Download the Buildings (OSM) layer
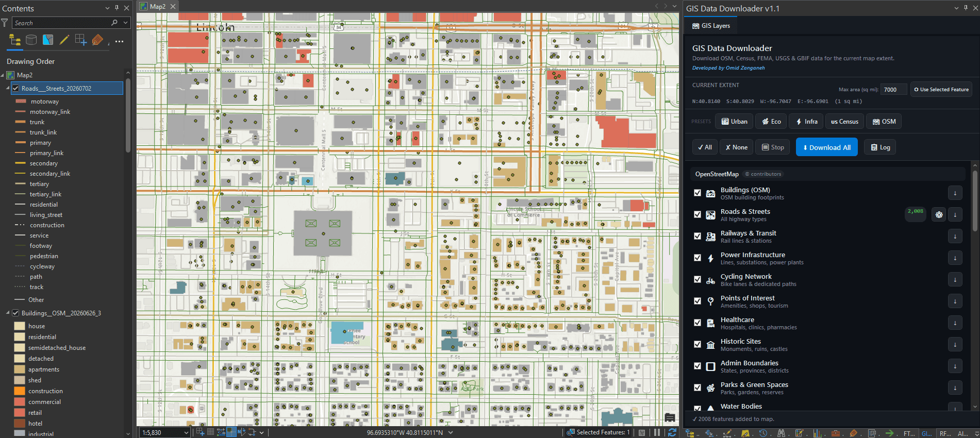 (x=955, y=193)
